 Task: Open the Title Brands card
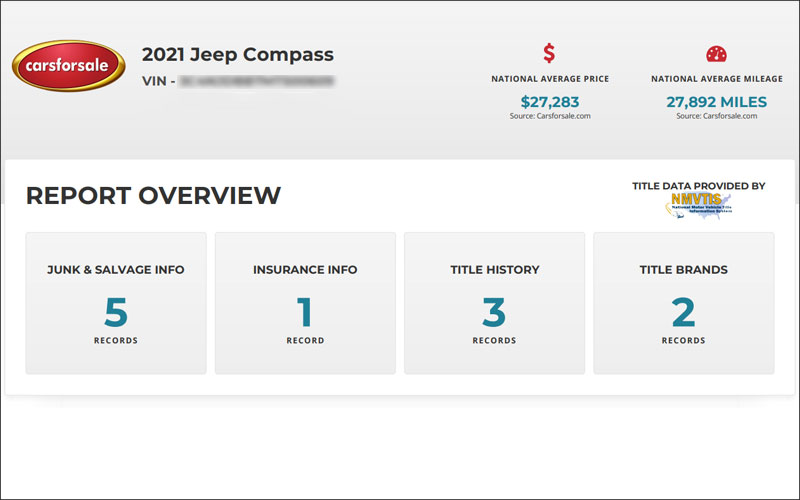[x=684, y=303]
